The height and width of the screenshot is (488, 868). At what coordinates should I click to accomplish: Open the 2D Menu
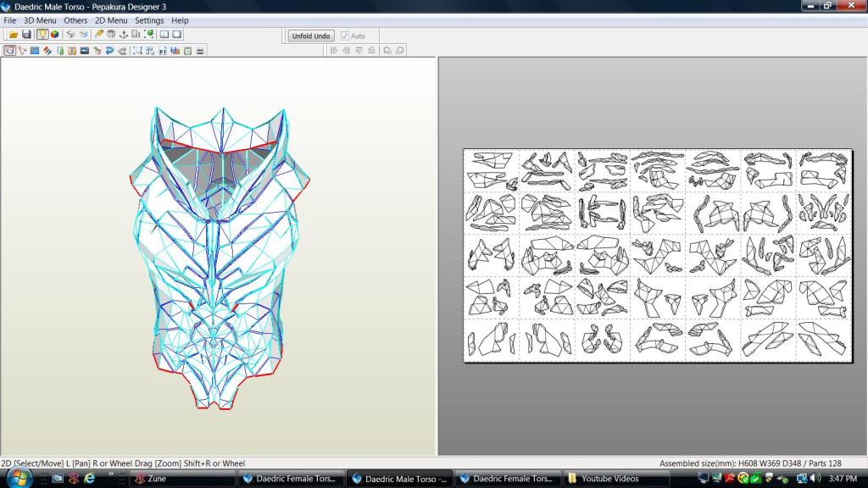click(x=111, y=20)
